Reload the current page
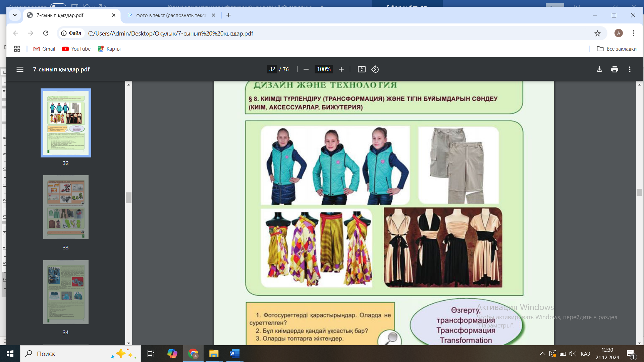 [46, 33]
